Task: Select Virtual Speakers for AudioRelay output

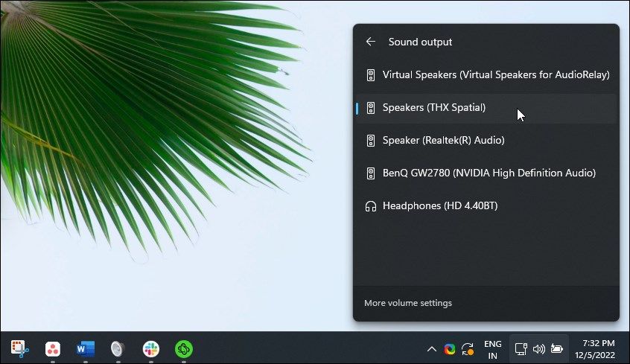Action: pos(486,74)
